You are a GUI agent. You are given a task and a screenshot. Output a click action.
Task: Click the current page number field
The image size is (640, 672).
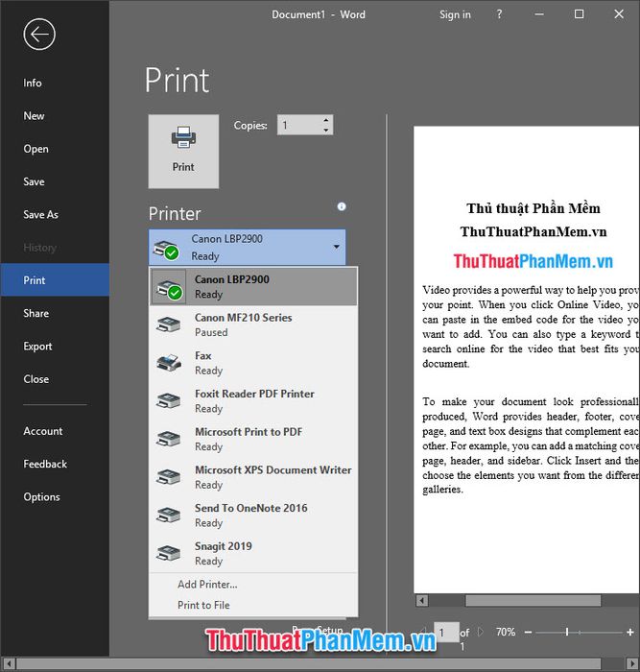coord(446,632)
